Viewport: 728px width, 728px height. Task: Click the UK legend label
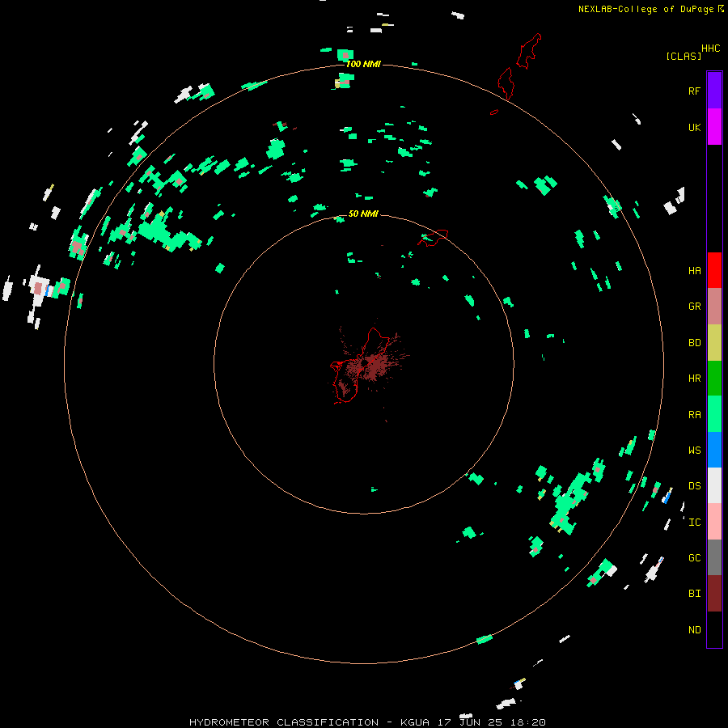pyautogui.click(x=694, y=127)
